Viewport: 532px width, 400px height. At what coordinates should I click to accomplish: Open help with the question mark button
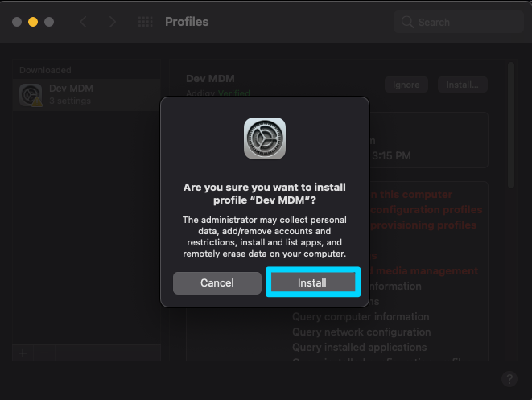coord(509,379)
